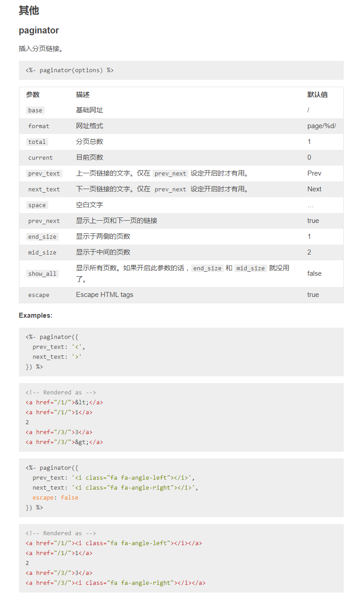This screenshot has height=602, width=364.
Task: Click the 'format' parameter cell in the table
Action: coord(39,126)
